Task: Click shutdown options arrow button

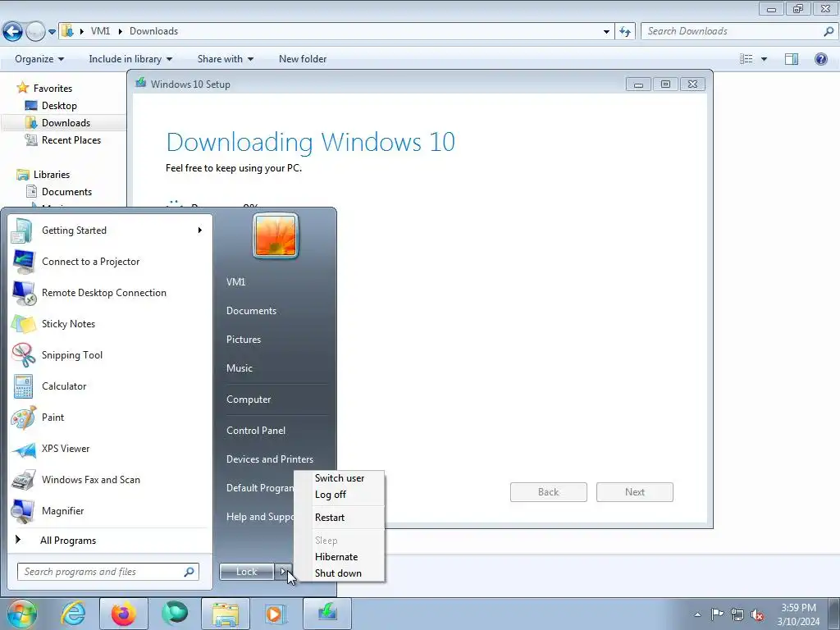Action: pyautogui.click(x=283, y=572)
